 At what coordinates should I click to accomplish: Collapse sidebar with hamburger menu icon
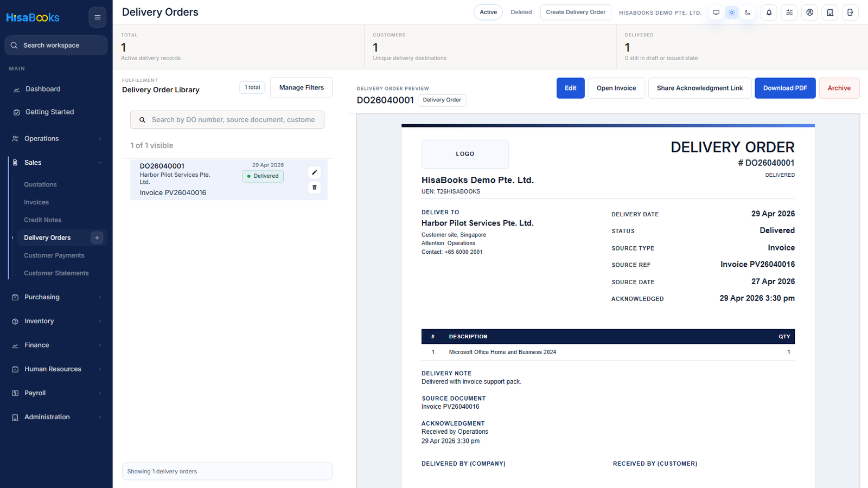click(98, 17)
